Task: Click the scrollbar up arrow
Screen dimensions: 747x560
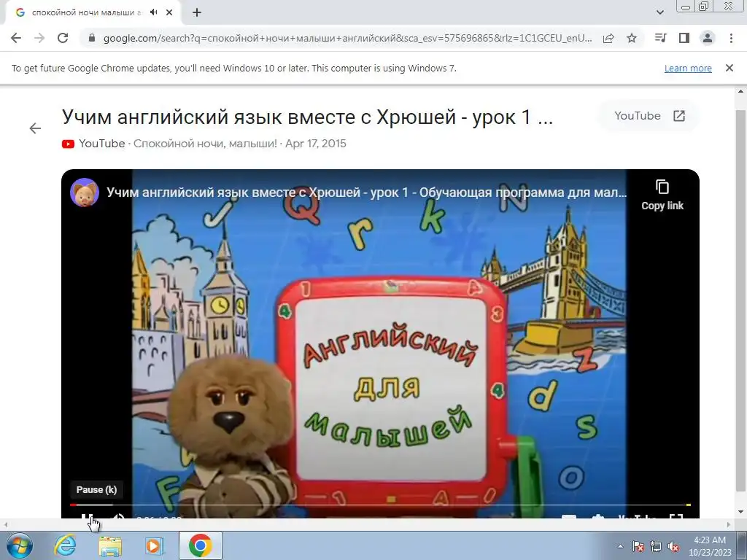Action: pyautogui.click(x=740, y=91)
